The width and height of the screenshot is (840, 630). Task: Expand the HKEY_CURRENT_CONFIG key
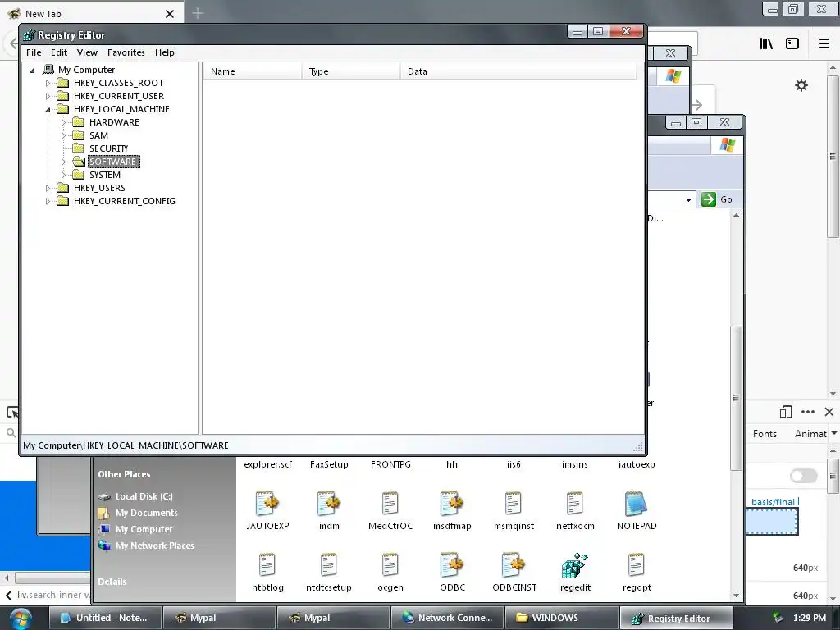click(48, 202)
